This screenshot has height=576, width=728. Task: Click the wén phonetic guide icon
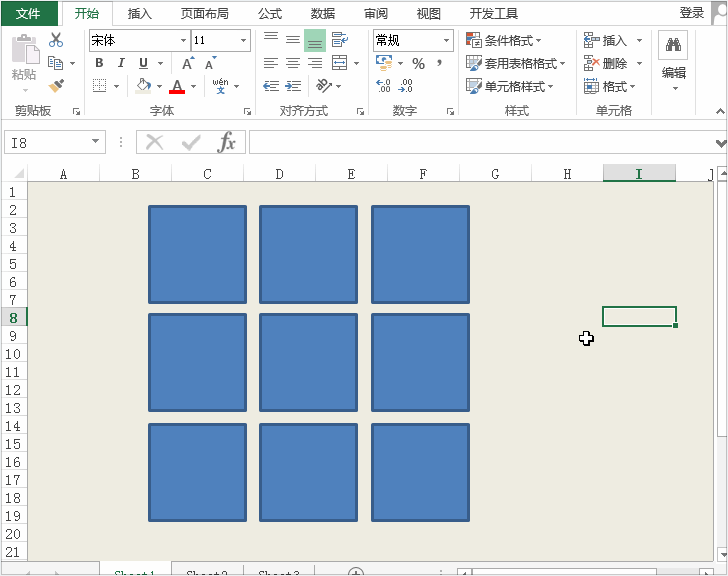[x=220, y=86]
